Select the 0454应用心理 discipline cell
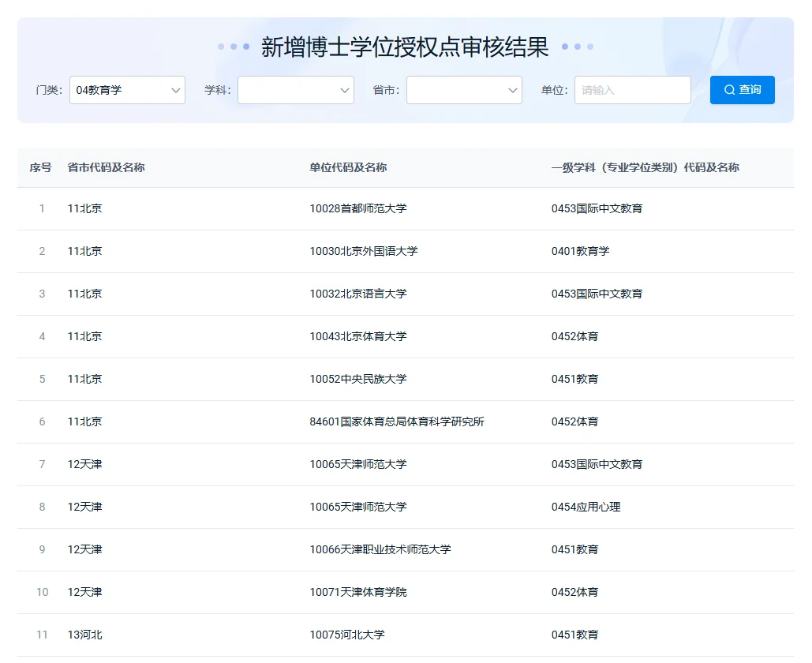This screenshot has width=812, height=663. (586, 508)
